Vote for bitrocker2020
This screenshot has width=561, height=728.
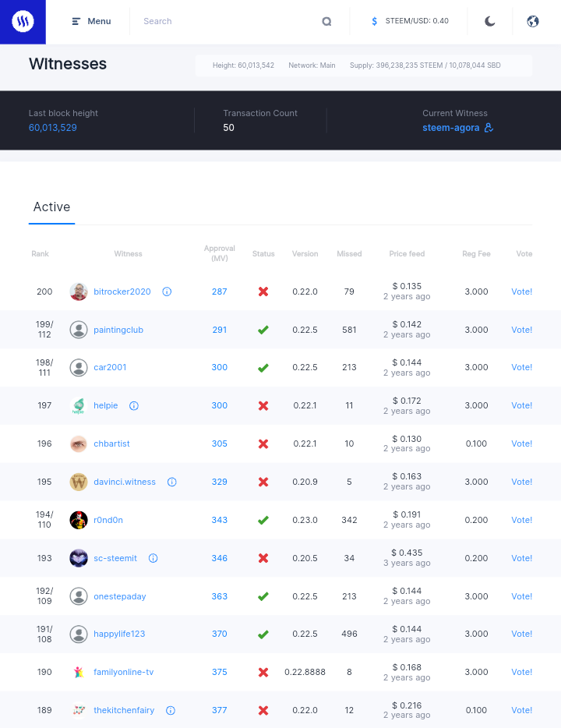coord(521,292)
